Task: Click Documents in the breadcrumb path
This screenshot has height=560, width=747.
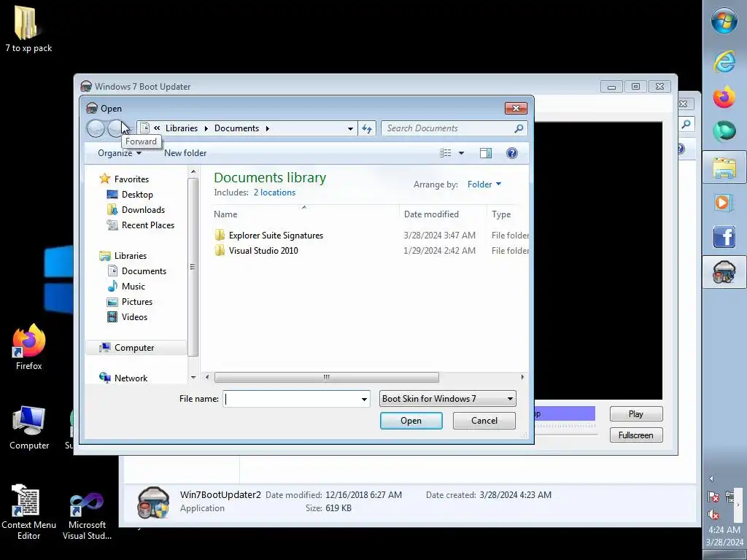Action: [x=237, y=128]
